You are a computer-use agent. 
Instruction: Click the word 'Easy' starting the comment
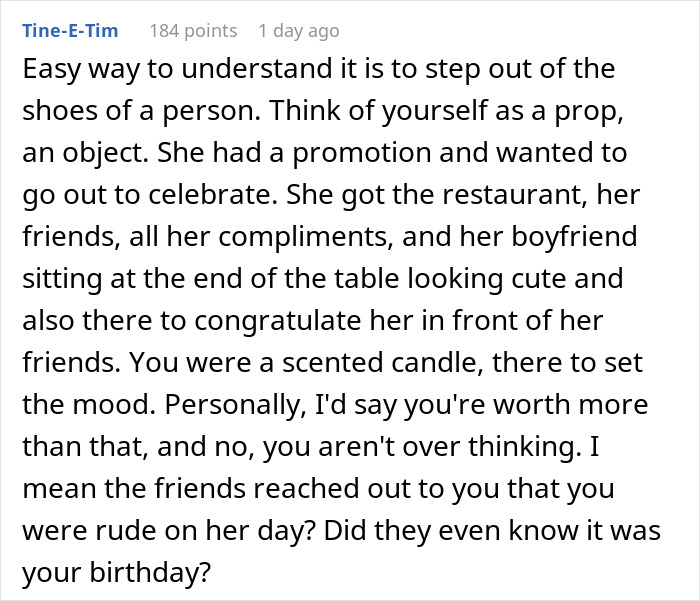pyautogui.click(x=49, y=71)
